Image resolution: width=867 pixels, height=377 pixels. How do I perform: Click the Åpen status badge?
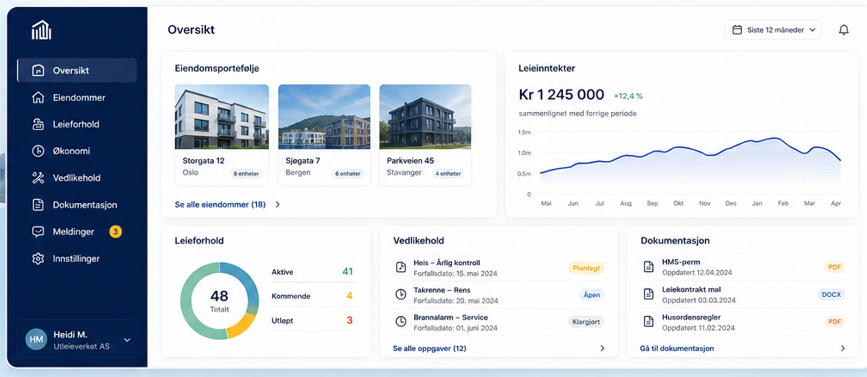(x=592, y=295)
